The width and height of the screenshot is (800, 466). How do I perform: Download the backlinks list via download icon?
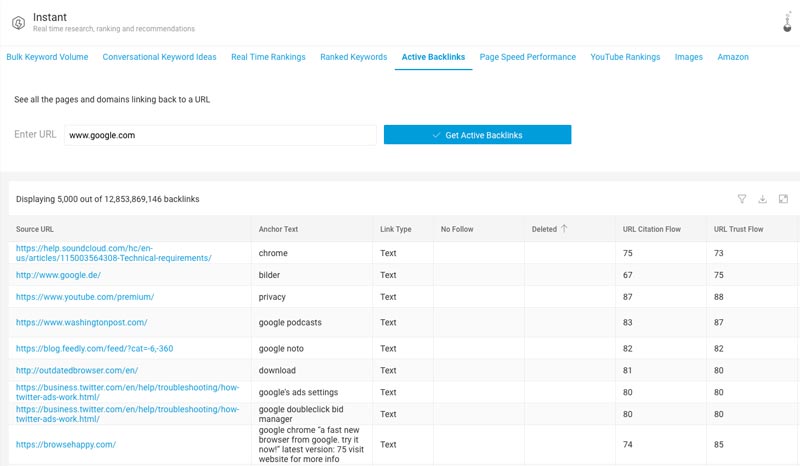click(762, 199)
